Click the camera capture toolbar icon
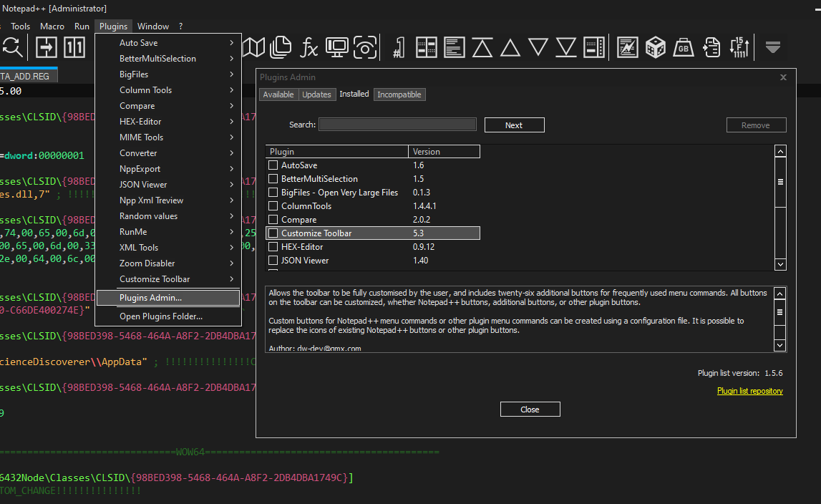 point(365,47)
